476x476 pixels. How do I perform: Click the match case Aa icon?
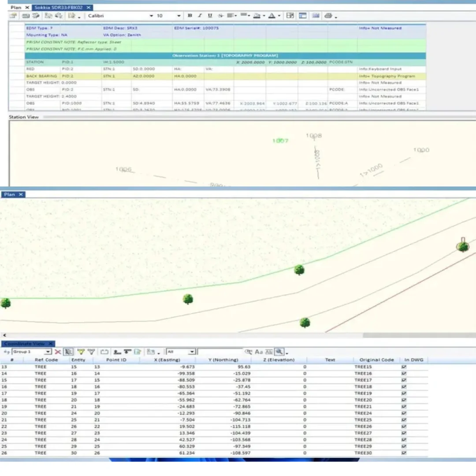tap(259, 352)
